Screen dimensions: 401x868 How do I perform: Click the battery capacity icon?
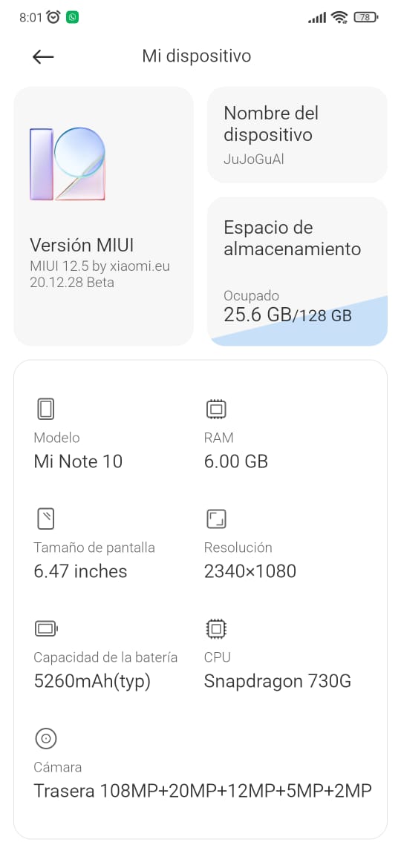[46, 629]
